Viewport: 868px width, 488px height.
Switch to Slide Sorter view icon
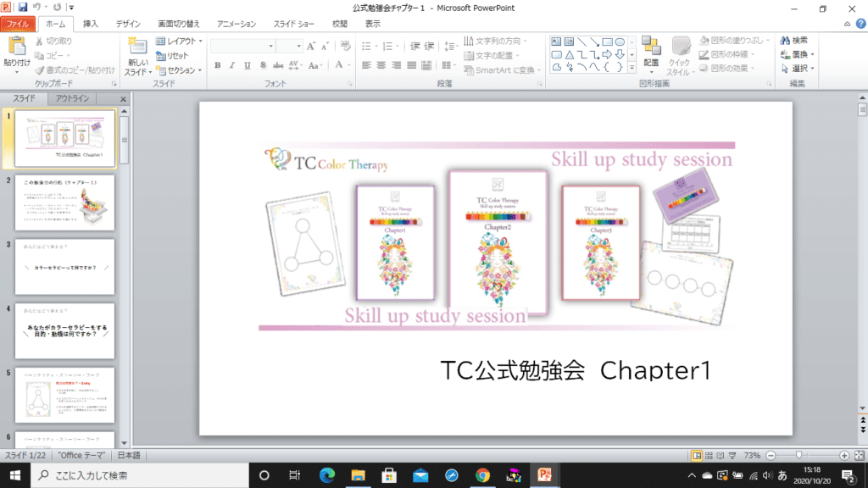pos(709,455)
